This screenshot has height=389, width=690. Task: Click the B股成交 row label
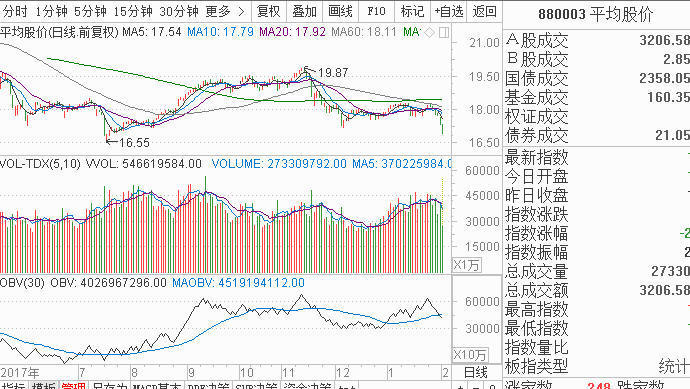537,59
